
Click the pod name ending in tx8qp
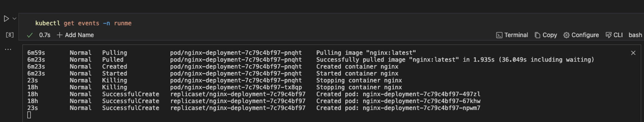236,87
